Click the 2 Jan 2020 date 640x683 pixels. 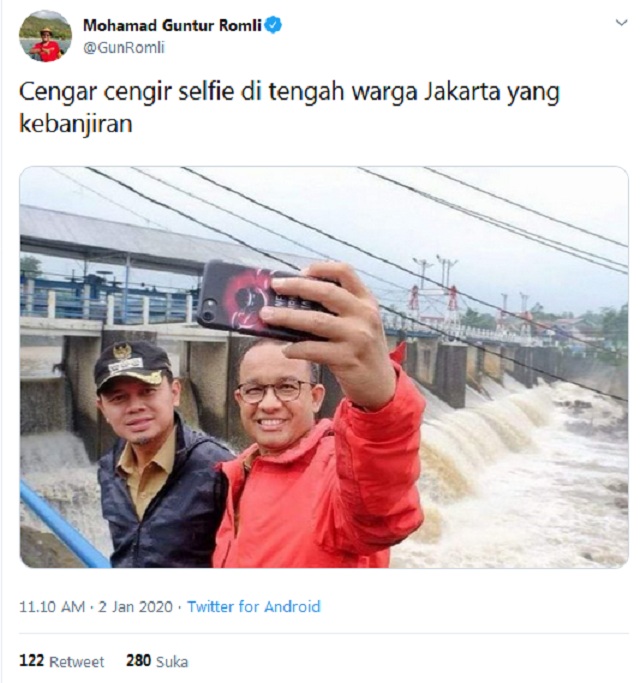tap(135, 606)
